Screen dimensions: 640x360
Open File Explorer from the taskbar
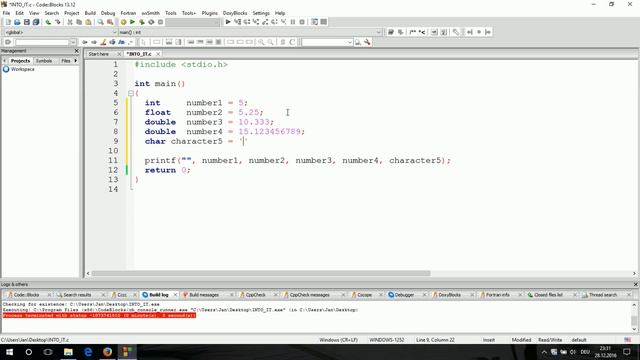68,352
